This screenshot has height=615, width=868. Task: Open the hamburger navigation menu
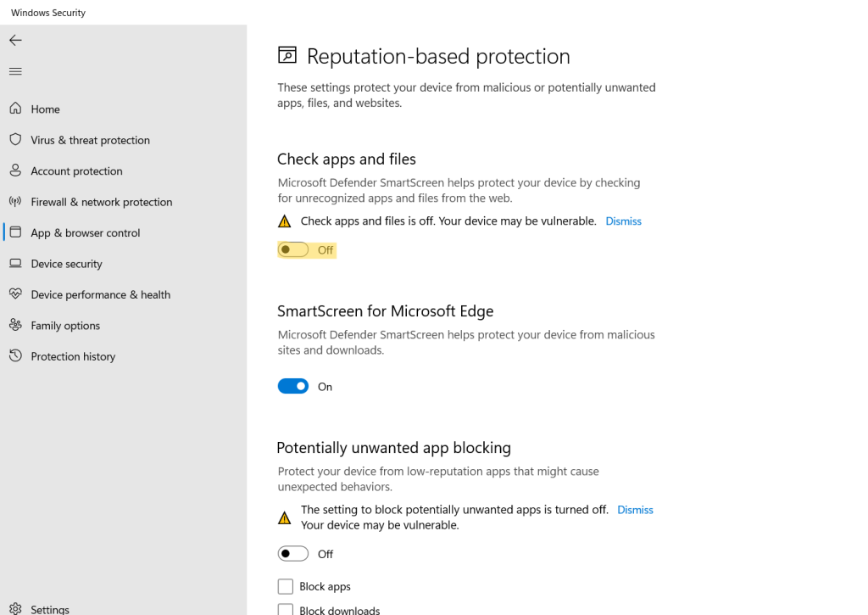point(15,71)
